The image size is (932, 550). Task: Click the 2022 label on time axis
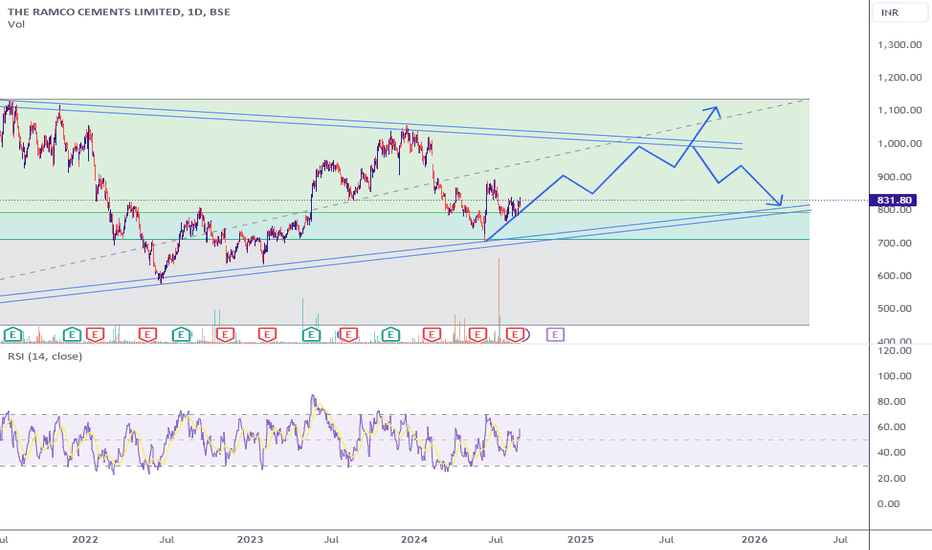click(x=85, y=540)
